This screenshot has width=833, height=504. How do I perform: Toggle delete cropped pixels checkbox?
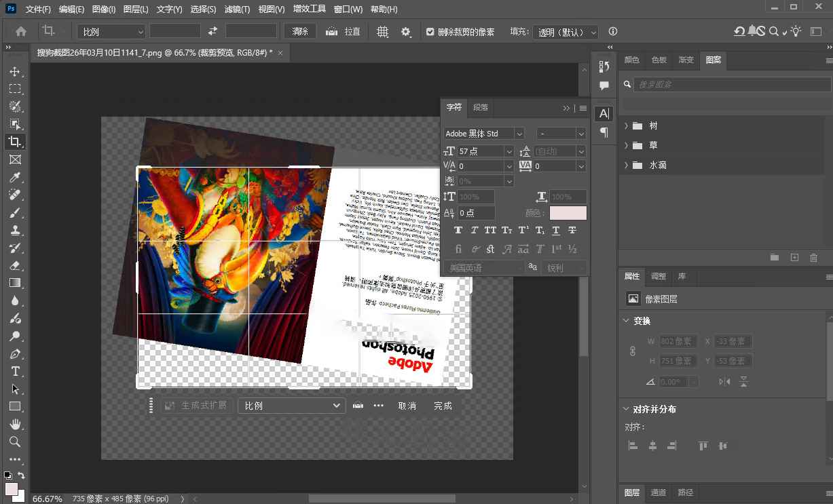click(x=430, y=32)
